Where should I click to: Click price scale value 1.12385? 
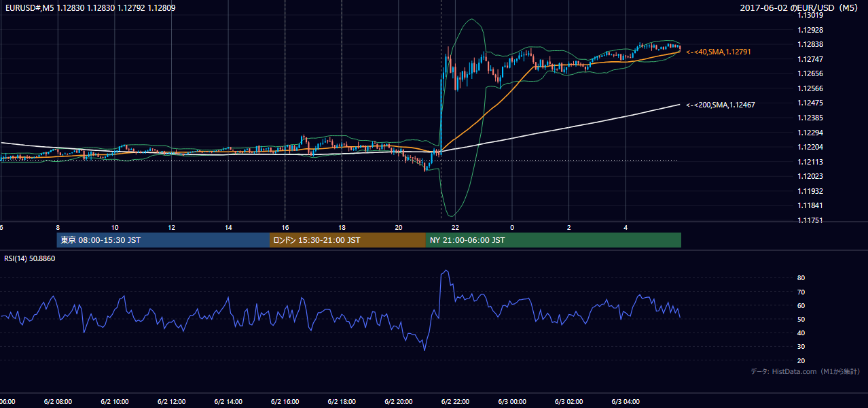pos(810,118)
